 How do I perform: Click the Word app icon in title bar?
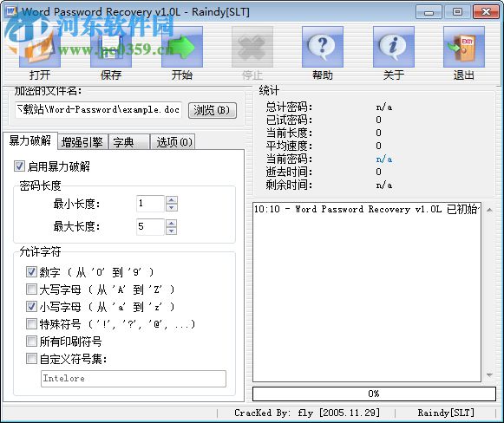tap(11, 11)
